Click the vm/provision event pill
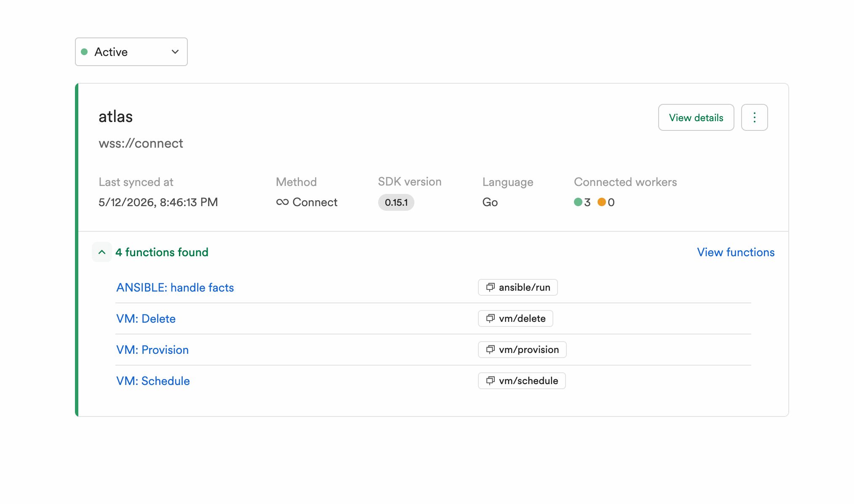 522,350
